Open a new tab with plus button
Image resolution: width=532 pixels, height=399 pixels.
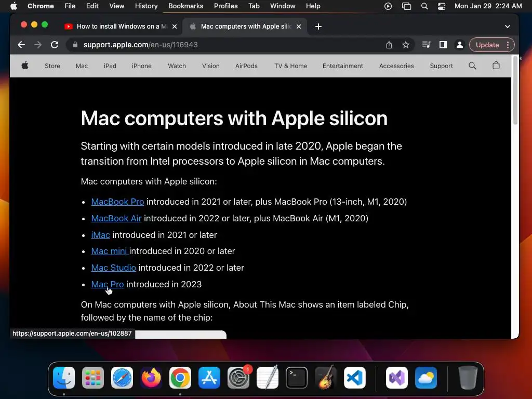point(318,26)
